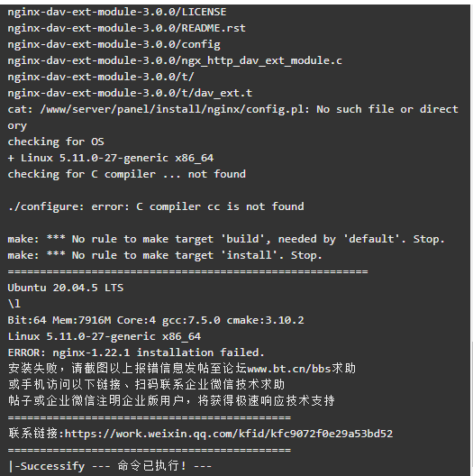Open the work.weixin.qq.com contact link

point(229,434)
